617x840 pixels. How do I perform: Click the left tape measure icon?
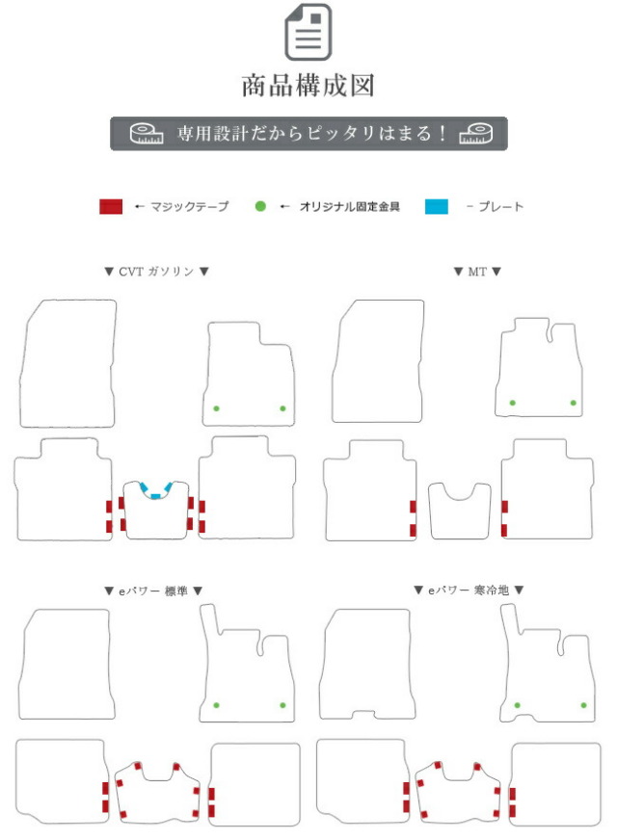coord(147,133)
